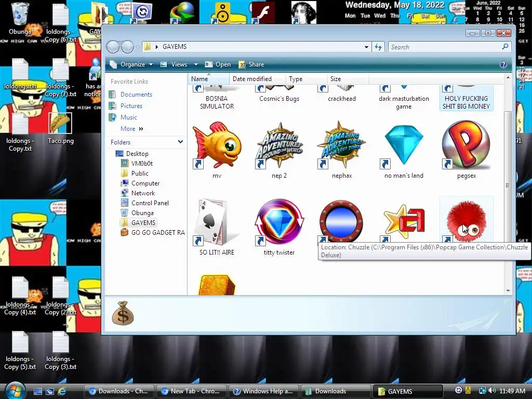Open the mv goldfish game shortcut
Image resolution: width=532 pixels, height=399 pixels.
(x=217, y=146)
